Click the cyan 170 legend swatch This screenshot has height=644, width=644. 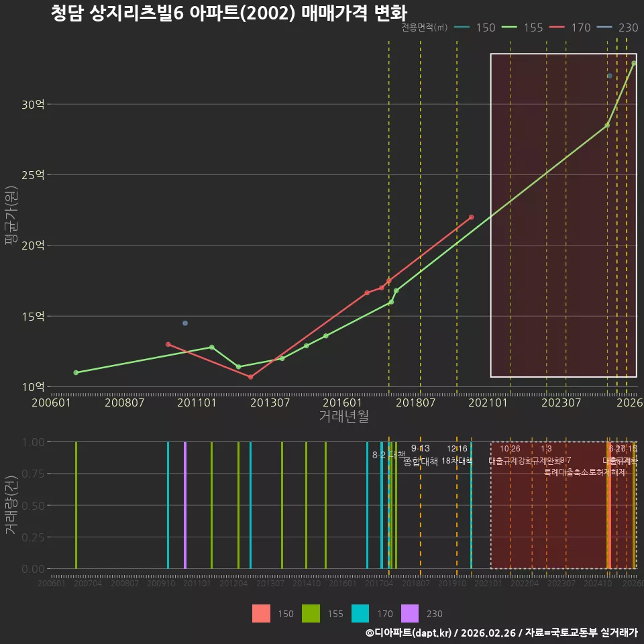pos(360,614)
